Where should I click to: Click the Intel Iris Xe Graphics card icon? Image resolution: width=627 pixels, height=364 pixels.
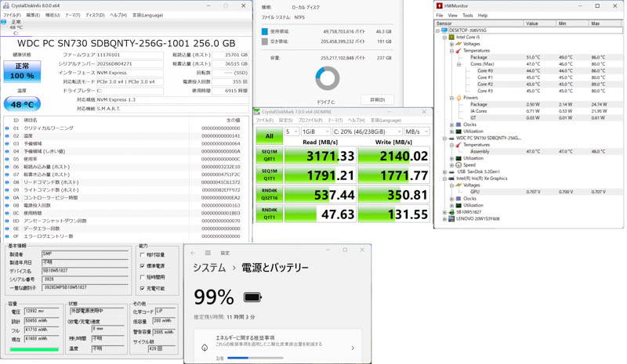coord(451,178)
